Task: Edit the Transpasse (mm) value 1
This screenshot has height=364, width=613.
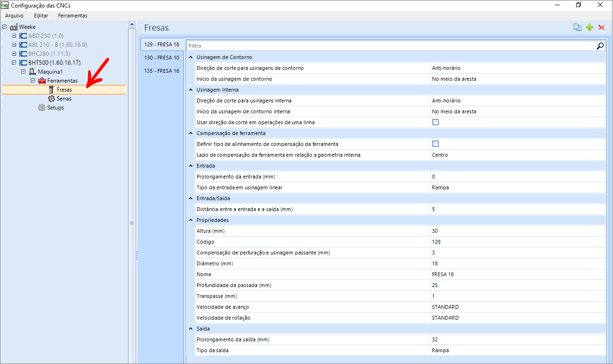Action: tap(518, 296)
